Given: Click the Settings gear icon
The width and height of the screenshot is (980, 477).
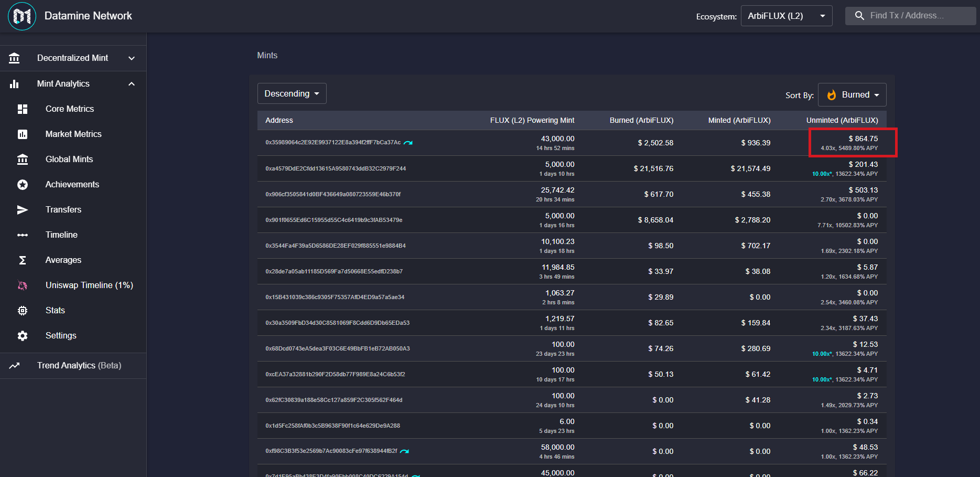Looking at the screenshot, I should 23,336.
